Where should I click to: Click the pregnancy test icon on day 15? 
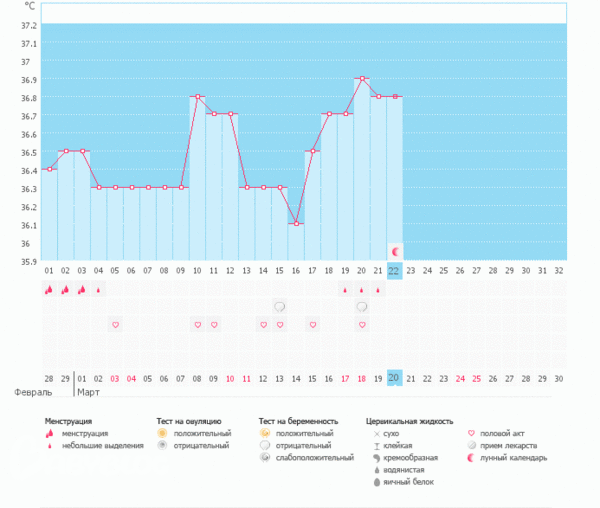(279, 307)
